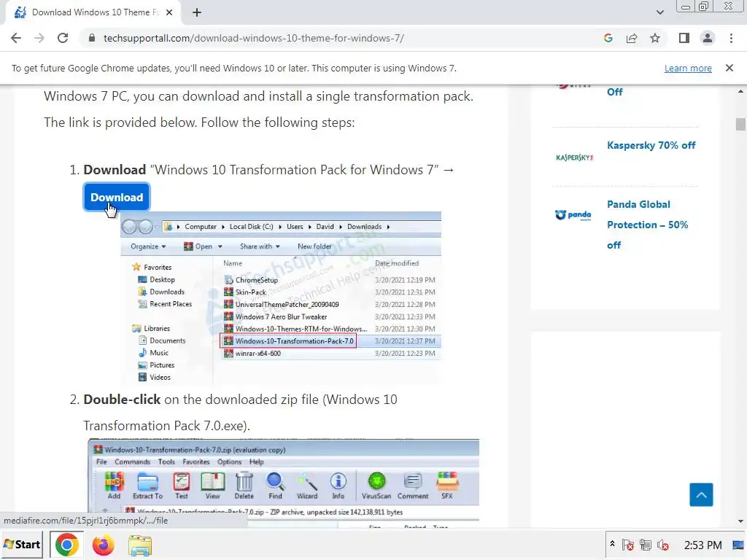Show hidden system tray icons
Image resolution: width=747 pixels, height=560 pixels.
(x=612, y=544)
